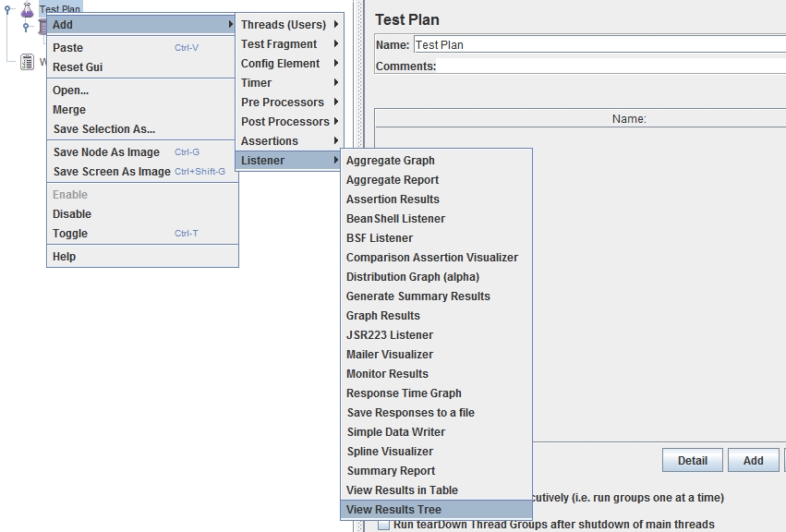Viewport: 786px width, 532px height.
Task: Enable Run tearDown Thread Groups checkbox
Action: coord(383,525)
